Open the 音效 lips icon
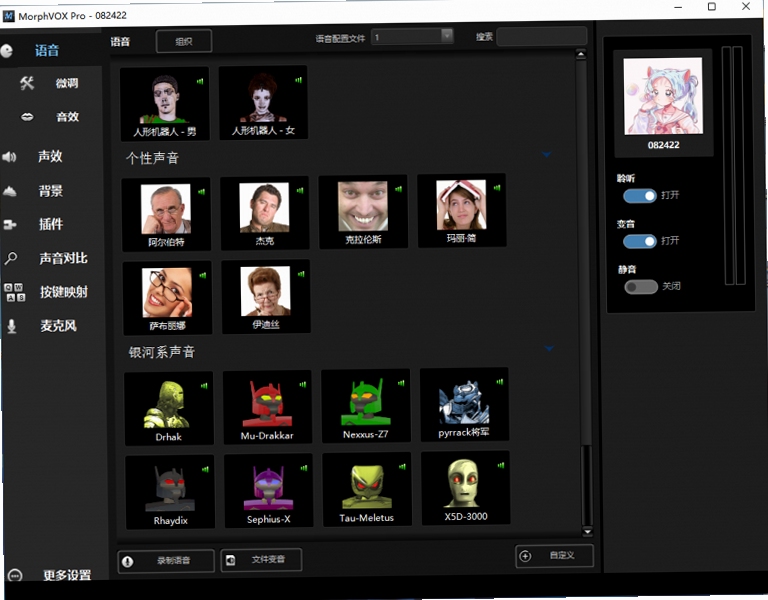The height and width of the screenshot is (600, 768). coord(27,117)
